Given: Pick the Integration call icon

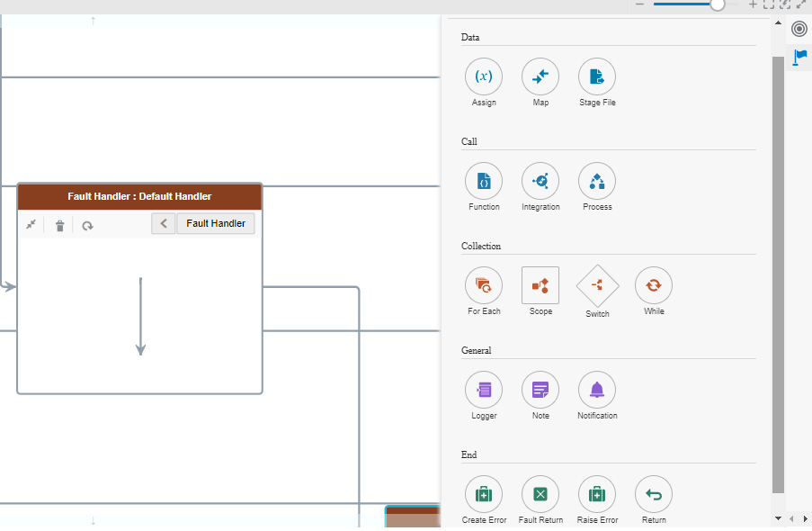Looking at the screenshot, I should pyautogui.click(x=540, y=182).
